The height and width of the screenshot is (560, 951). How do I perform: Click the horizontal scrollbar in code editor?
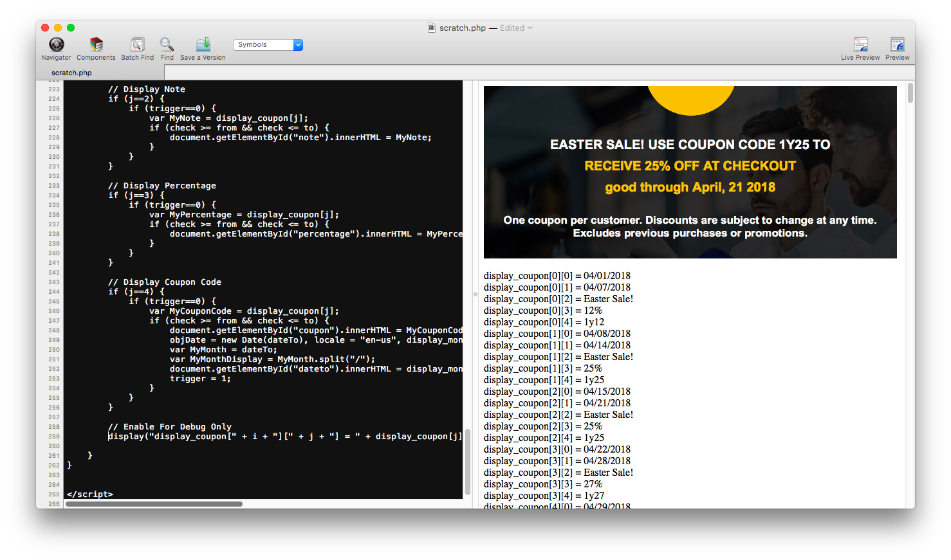click(x=154, y=504)
